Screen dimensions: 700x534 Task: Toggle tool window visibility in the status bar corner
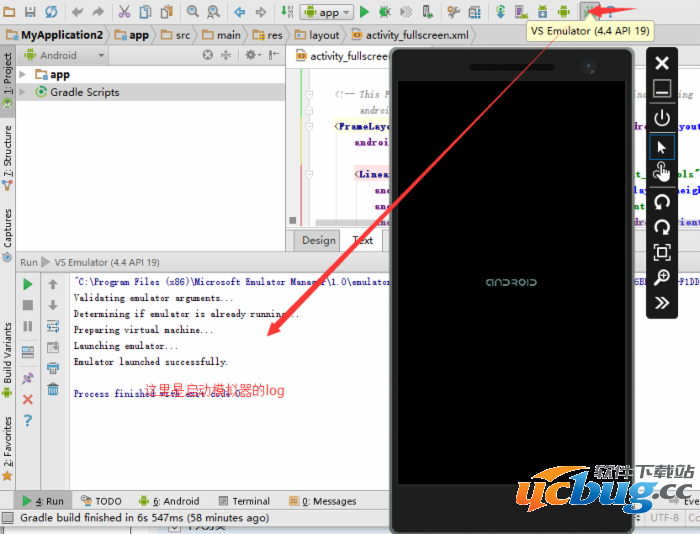(8, 518)
